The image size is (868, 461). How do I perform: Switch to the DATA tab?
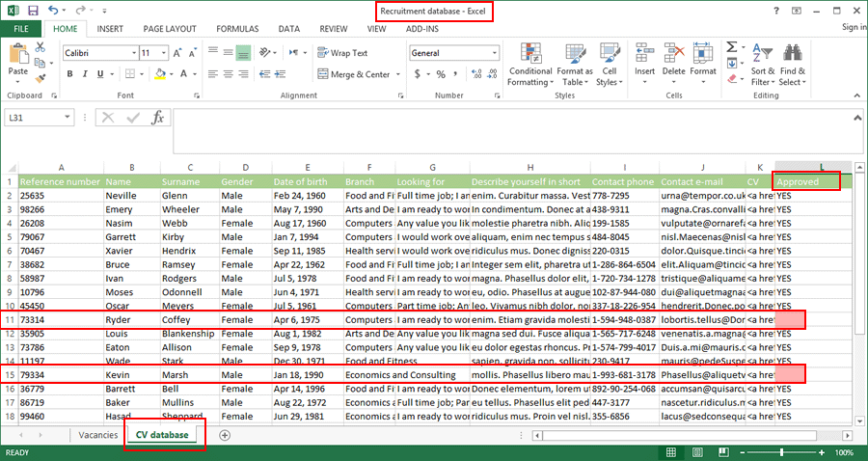[x=289, y=29]
